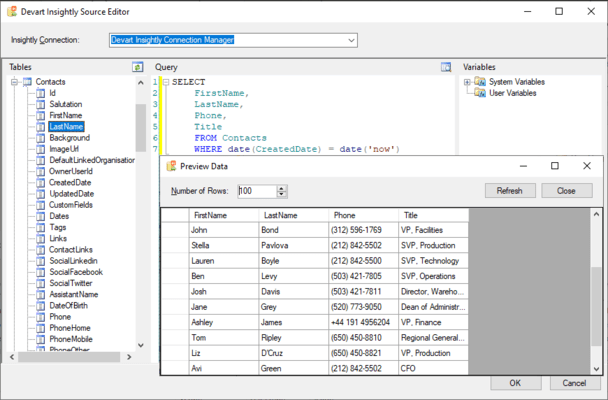This screenshot has height=400, width=608.
Task: Click the column icon beside FirstName
Action: 41,116
